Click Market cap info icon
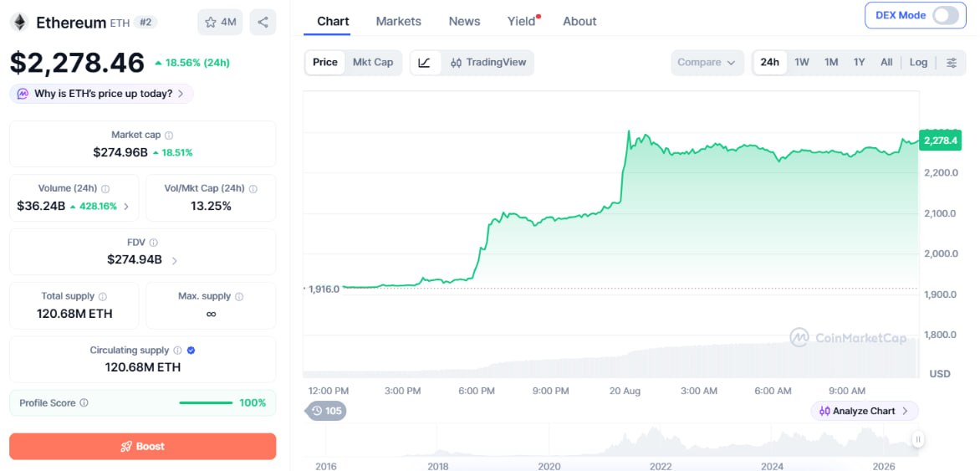 pyautogui.click(x=169, y=135)
